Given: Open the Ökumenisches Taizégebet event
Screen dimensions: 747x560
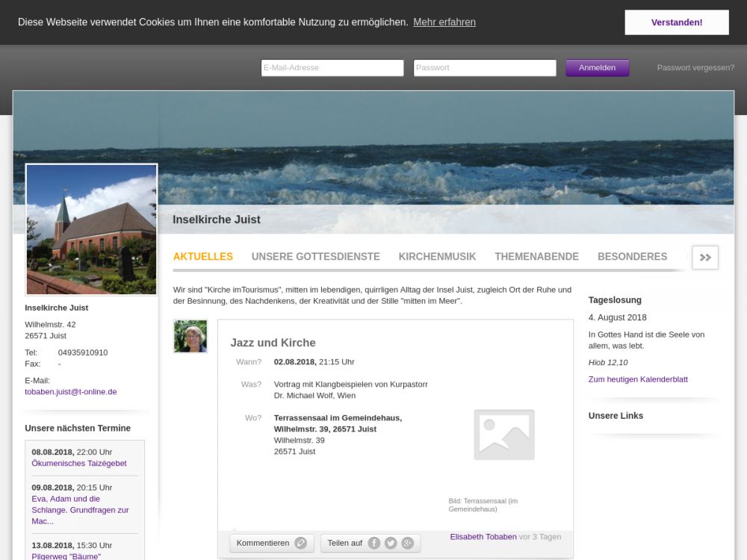Looking at the screenshot, I should click(79, 463).
